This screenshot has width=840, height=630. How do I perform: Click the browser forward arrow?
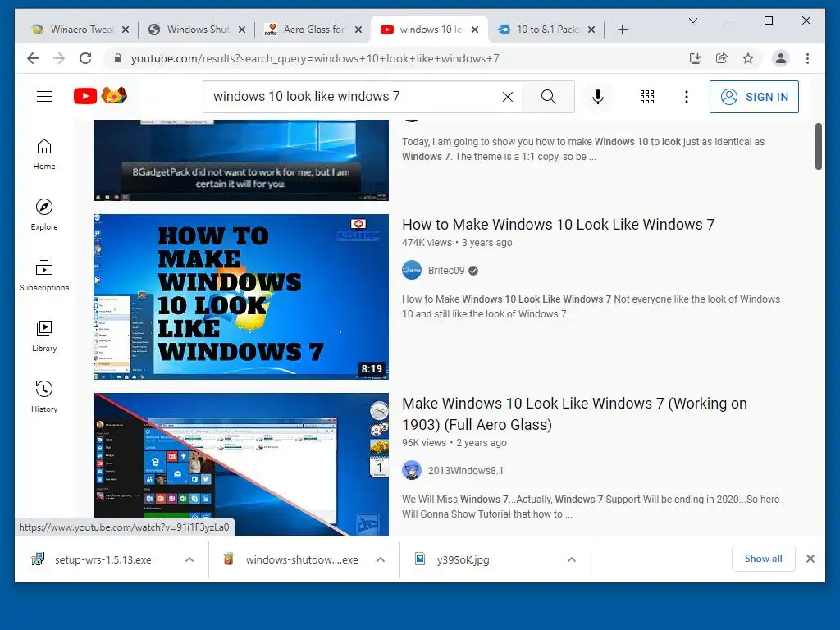point(59,58)
